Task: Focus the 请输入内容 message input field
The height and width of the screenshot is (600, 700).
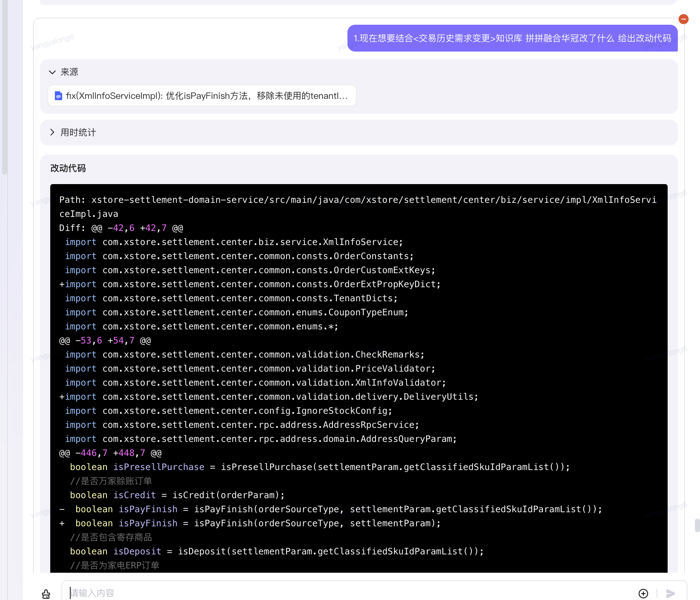Action: pos(341,593)
